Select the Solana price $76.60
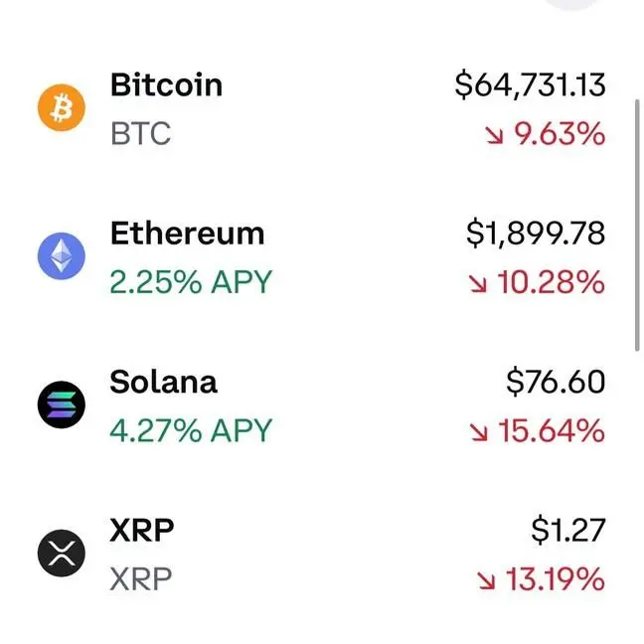The width and height of the screenshot is (644, 644). (556, 382)
